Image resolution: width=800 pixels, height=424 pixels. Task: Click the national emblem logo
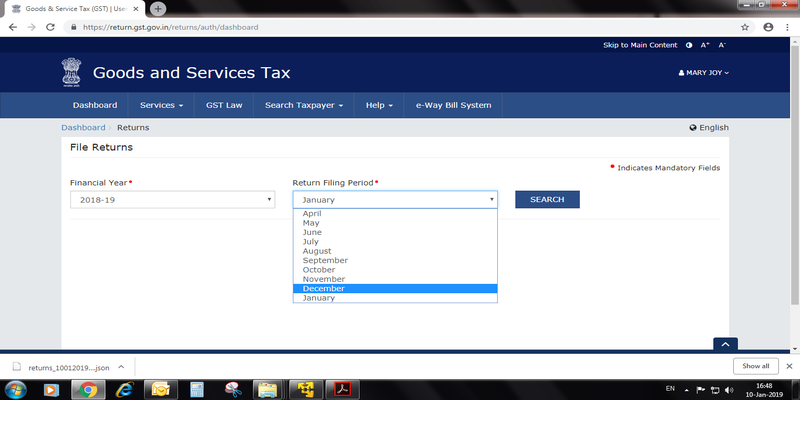(71, 72)
